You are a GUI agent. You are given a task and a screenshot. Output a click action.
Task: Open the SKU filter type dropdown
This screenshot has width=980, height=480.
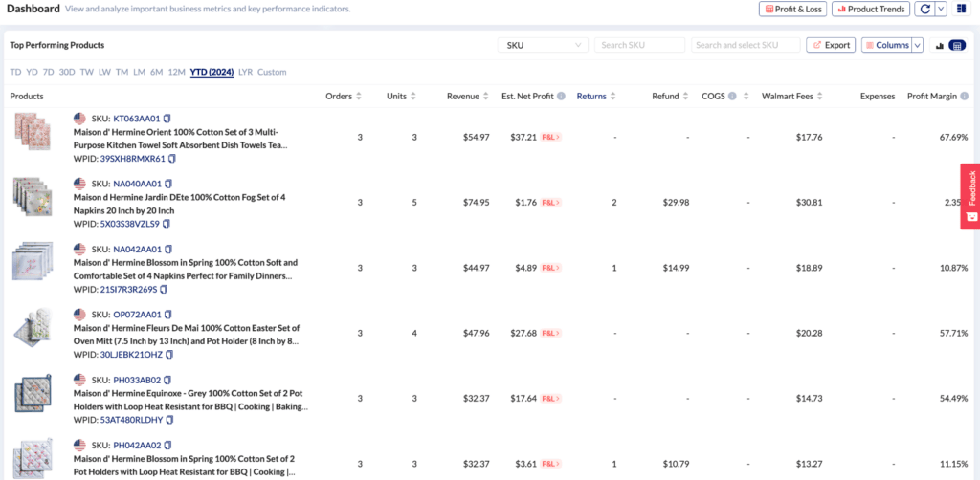pyautogui.click(x=543, y=45)
